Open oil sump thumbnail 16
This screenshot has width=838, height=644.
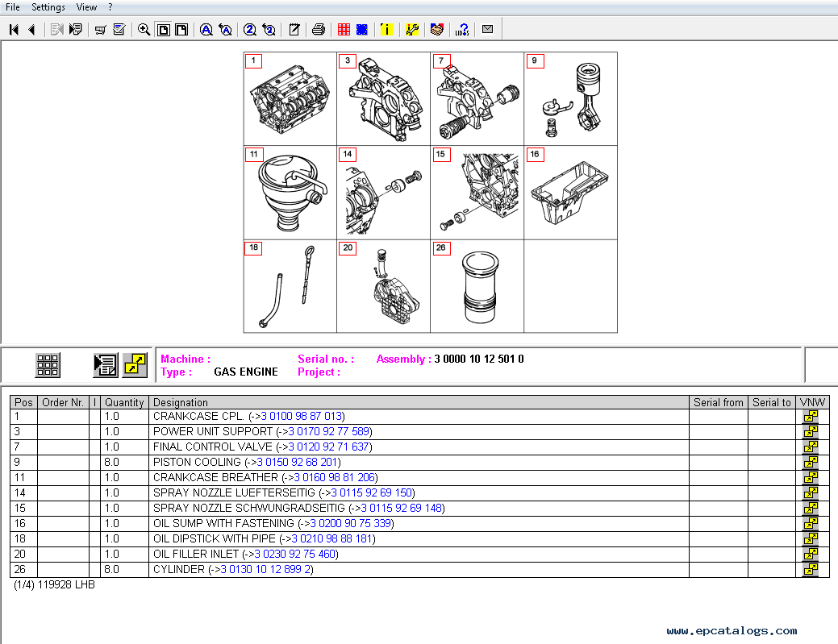click(x=571, y=193)
